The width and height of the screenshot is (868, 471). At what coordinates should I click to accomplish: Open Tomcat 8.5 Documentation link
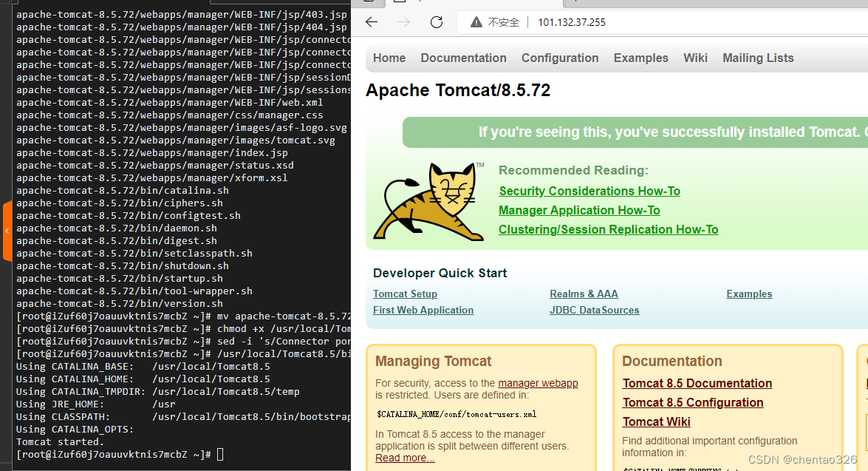coord(697,384)
